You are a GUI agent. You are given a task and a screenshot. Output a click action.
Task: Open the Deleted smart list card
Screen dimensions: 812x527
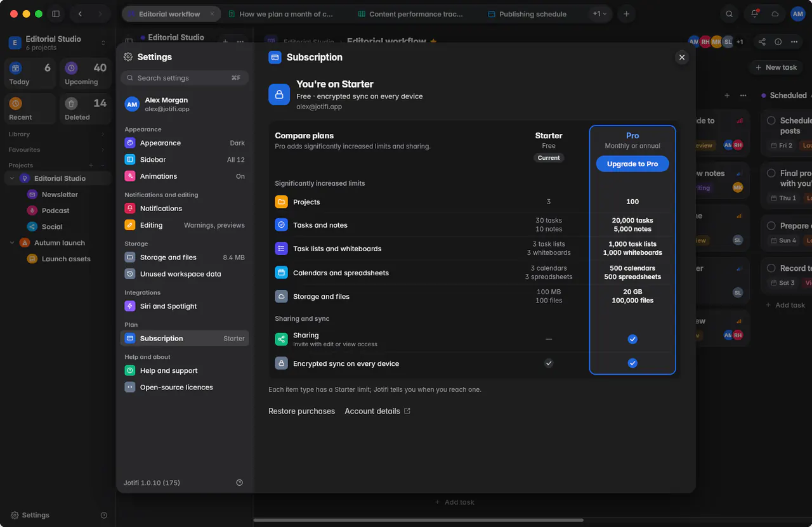coord(86,109)
